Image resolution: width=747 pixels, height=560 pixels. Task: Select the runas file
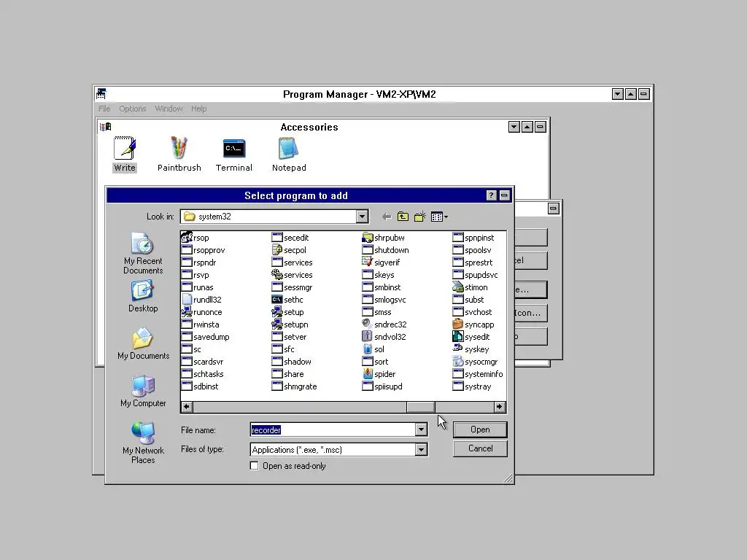(197, 287)
